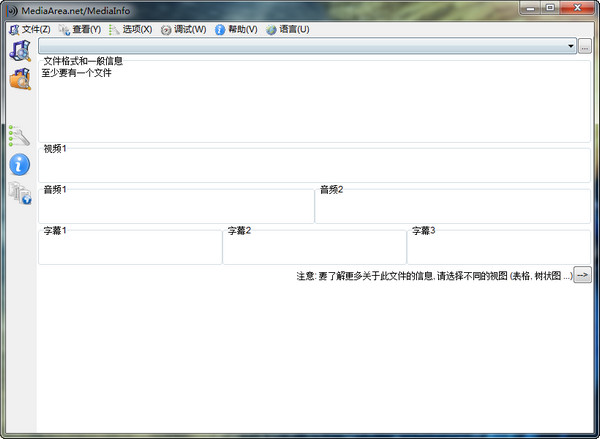The width and height of the screenshot is (600, 439).
Task: Minimize the MediaInfo window
Action: [530, 8]
